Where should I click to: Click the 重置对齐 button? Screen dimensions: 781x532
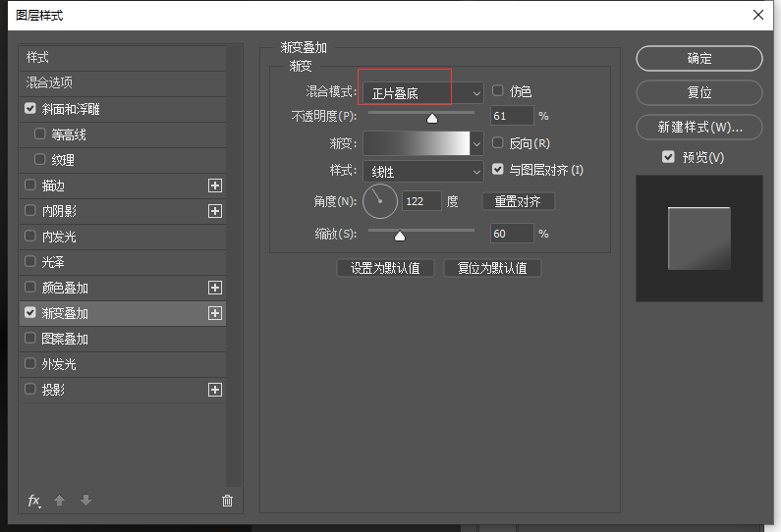pos(518,201)
